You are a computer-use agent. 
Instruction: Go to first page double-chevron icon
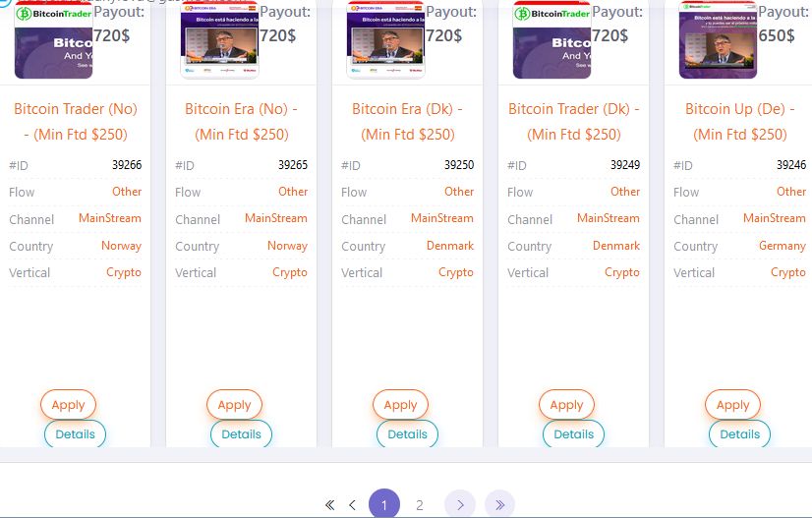tap(330, 505)
